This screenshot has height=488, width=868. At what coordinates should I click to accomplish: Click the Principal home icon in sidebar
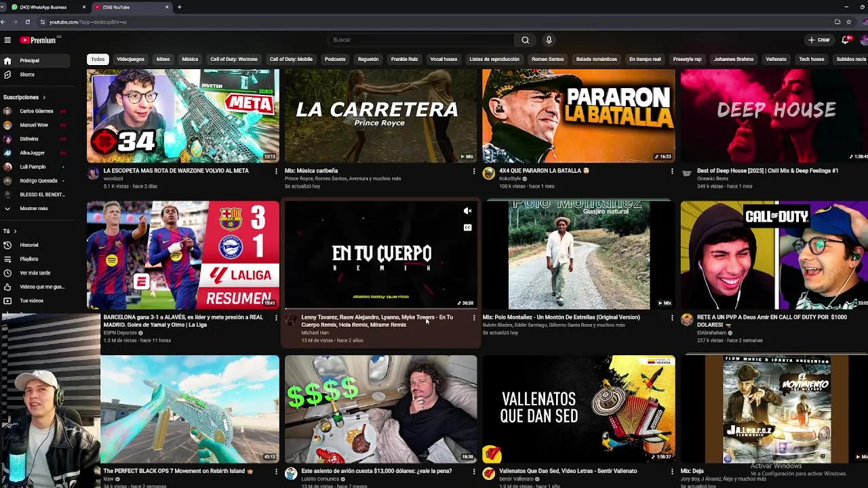pyautogui.click(x=7, y=60)
